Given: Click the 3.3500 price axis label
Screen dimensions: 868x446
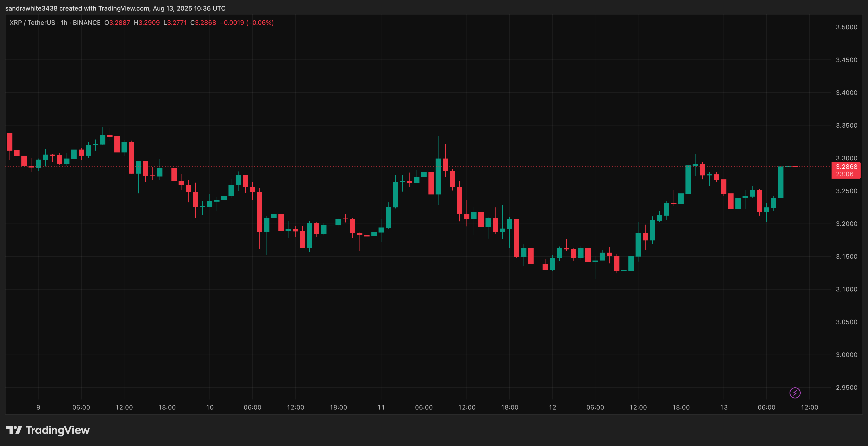Looking at the screenshot, I should [x=846, y=126].
